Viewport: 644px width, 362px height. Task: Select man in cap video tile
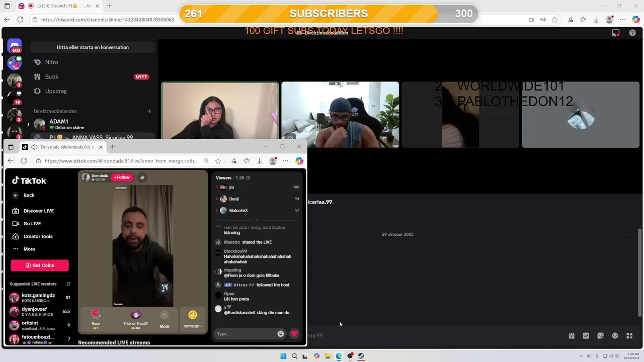(x=340, y=115)
